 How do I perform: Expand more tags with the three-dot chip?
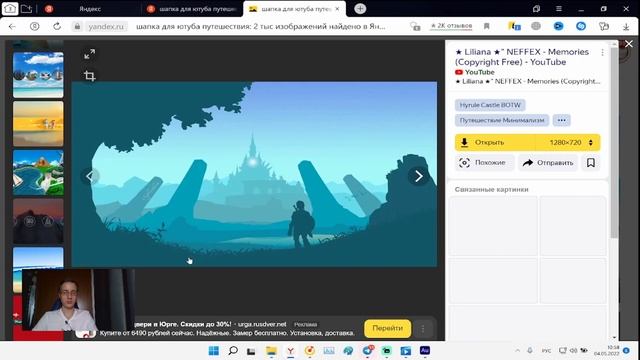[x=562, y=120]
